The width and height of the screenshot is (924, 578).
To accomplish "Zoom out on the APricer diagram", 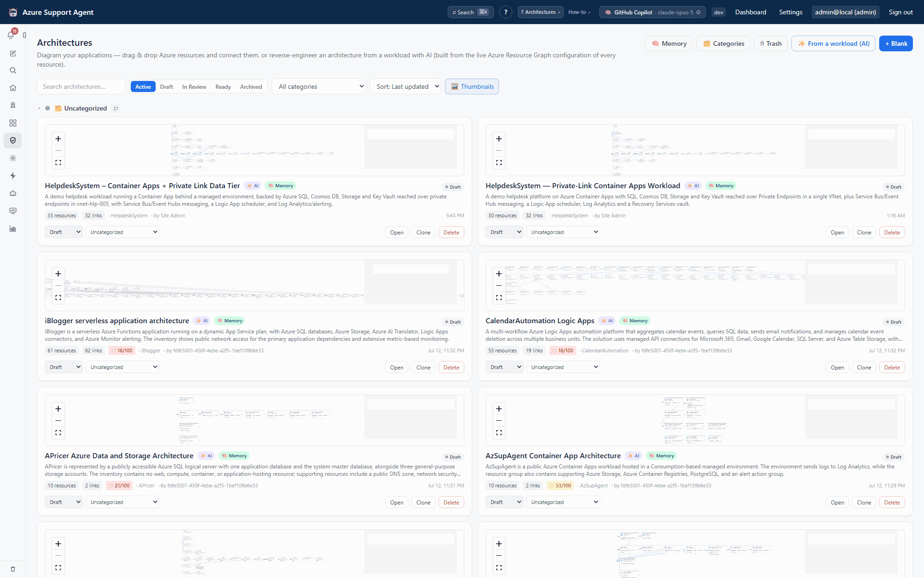I will pos(58,421).
